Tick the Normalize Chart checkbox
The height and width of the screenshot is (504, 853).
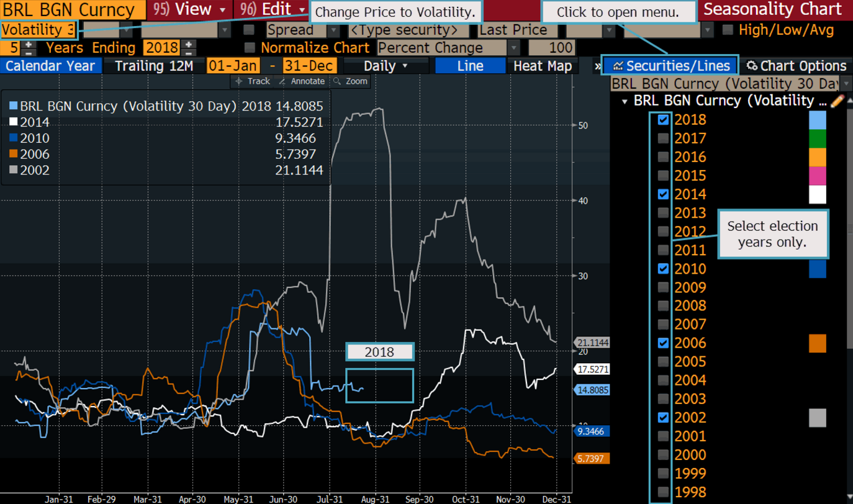coord(250,48)
